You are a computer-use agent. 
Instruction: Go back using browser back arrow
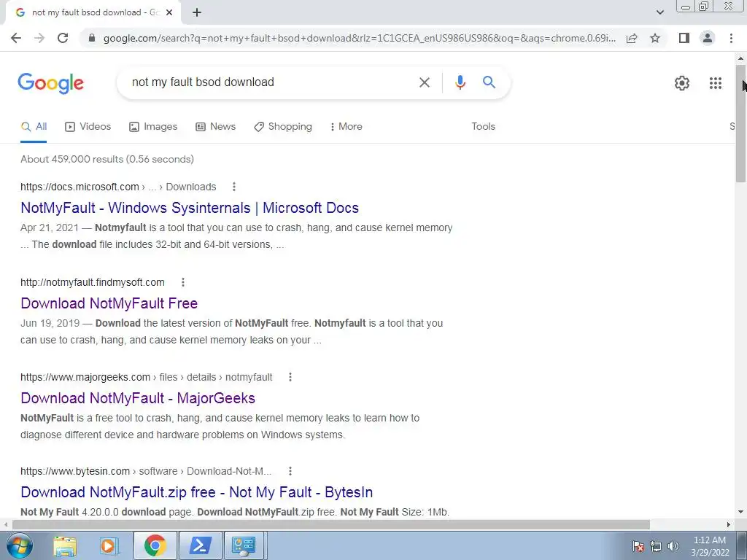16,38
